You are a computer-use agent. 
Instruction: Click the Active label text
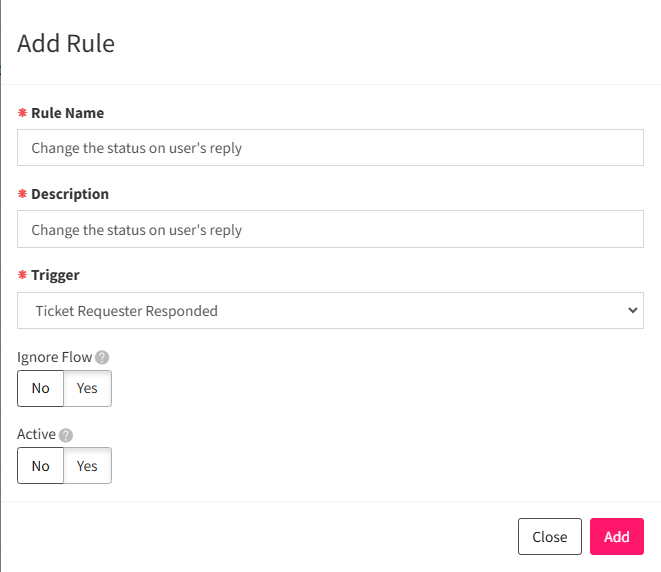pos(36,434)
